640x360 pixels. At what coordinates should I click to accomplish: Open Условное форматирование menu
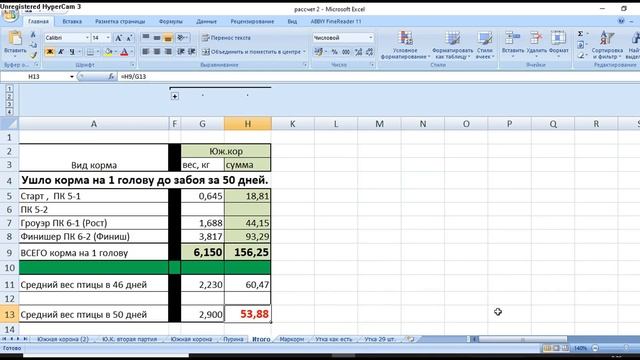[405, 45]
